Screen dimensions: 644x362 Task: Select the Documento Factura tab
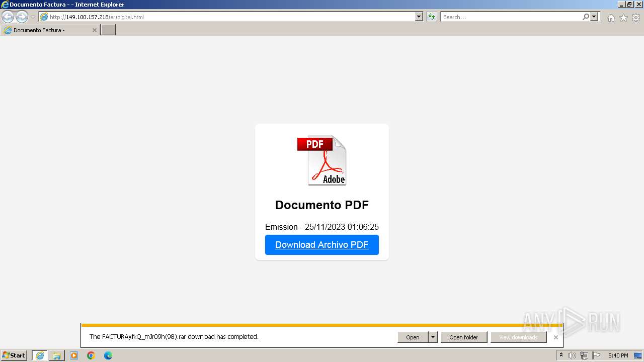50,30
